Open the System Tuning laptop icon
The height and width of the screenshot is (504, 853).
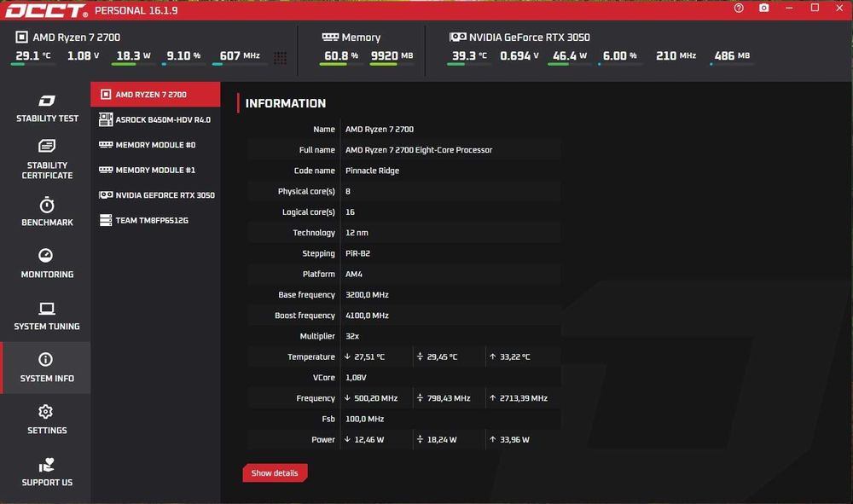[x=47, y=309]
